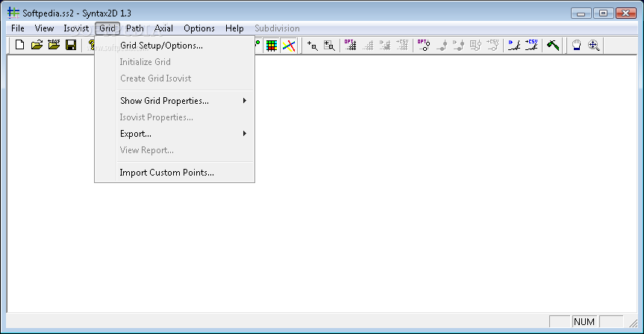Screen dimensions: 644x334
Task: Click the run path analysis icon
Action: [458, 46]
